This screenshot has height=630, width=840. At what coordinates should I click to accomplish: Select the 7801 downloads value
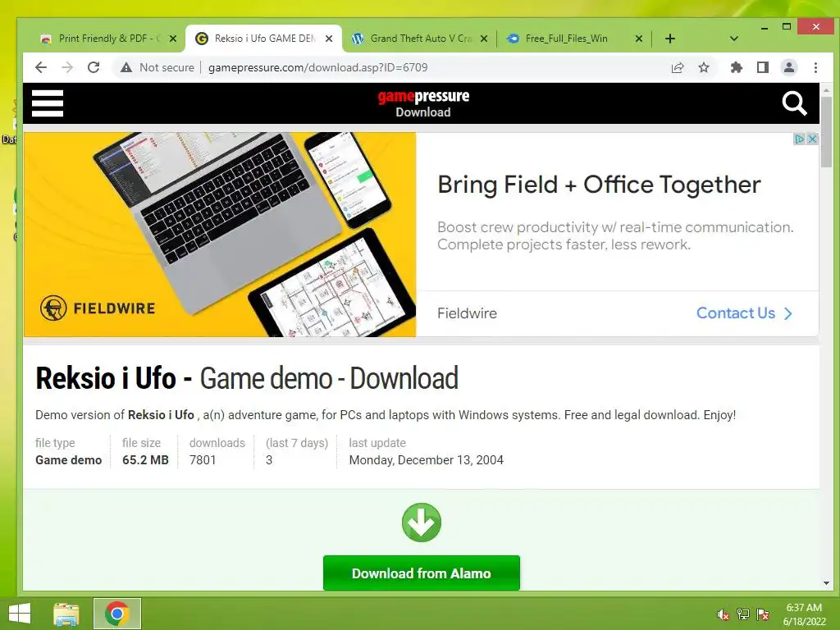click(203, 460)
